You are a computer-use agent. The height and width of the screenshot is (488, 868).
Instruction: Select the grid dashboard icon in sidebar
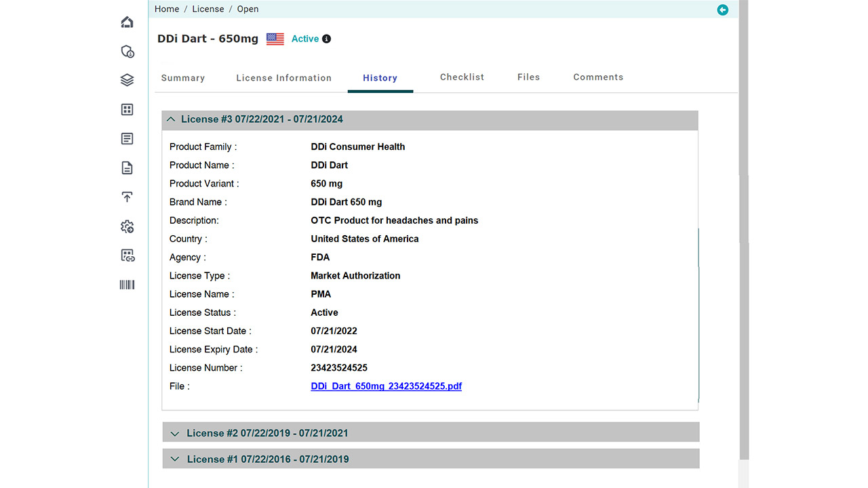[127, 110]
